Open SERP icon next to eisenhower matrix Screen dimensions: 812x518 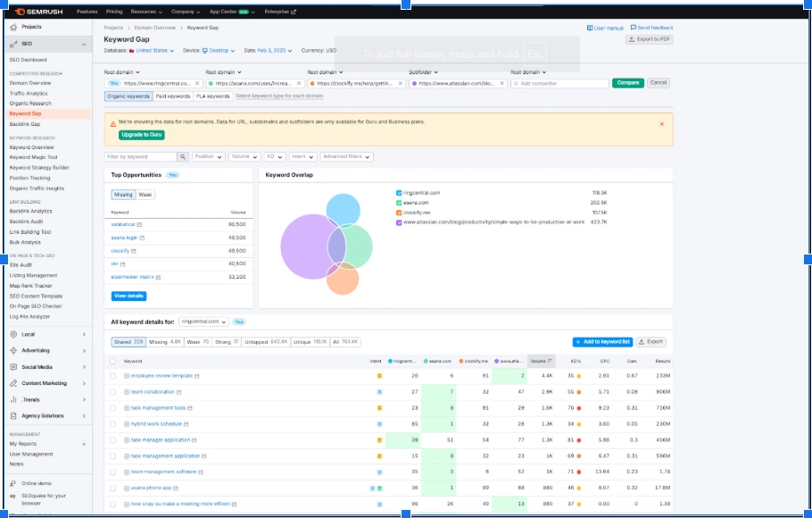159,278
